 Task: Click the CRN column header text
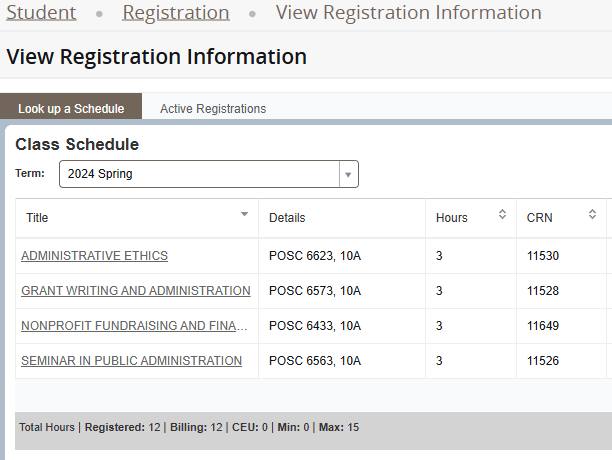coord(539,218)
